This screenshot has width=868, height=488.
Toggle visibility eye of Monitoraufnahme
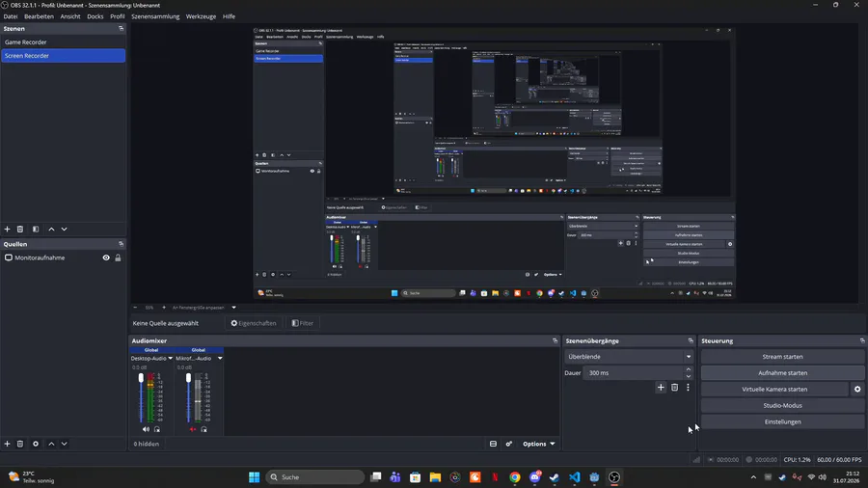[x=106, y=258]
